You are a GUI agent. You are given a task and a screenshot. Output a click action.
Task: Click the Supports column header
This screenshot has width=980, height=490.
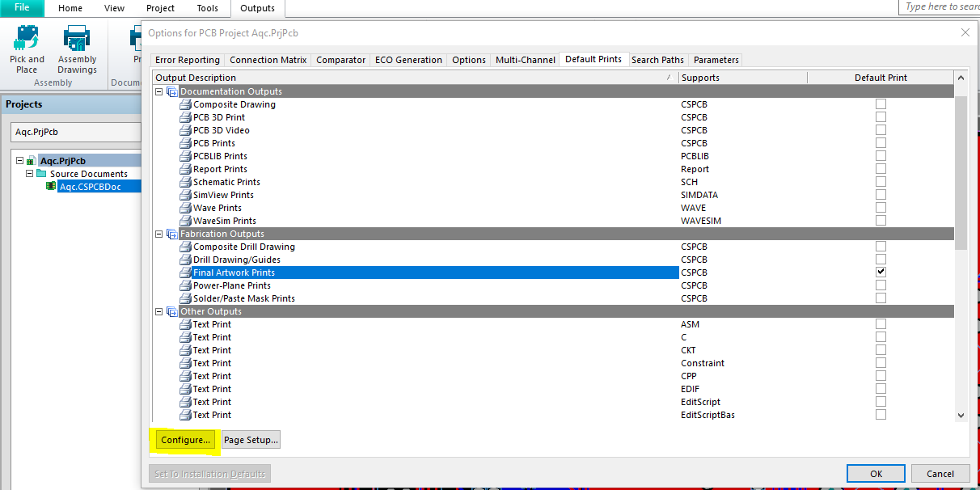pyautogui.click(x=742, y=78)
